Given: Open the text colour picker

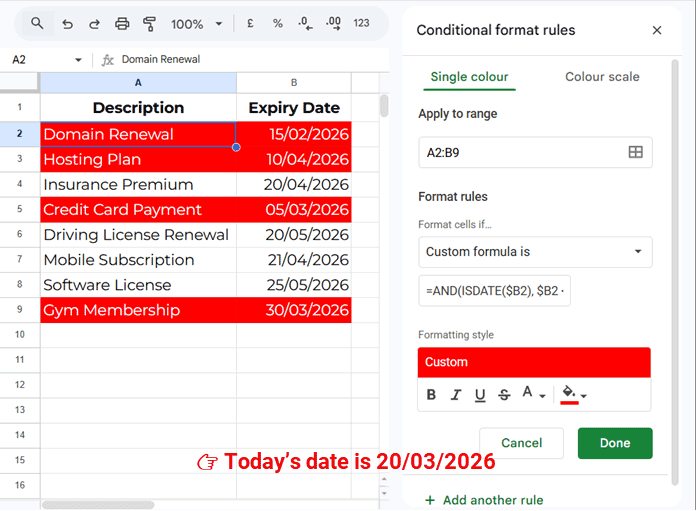Looking at the screenshot, I should click(x=533, y=393).
